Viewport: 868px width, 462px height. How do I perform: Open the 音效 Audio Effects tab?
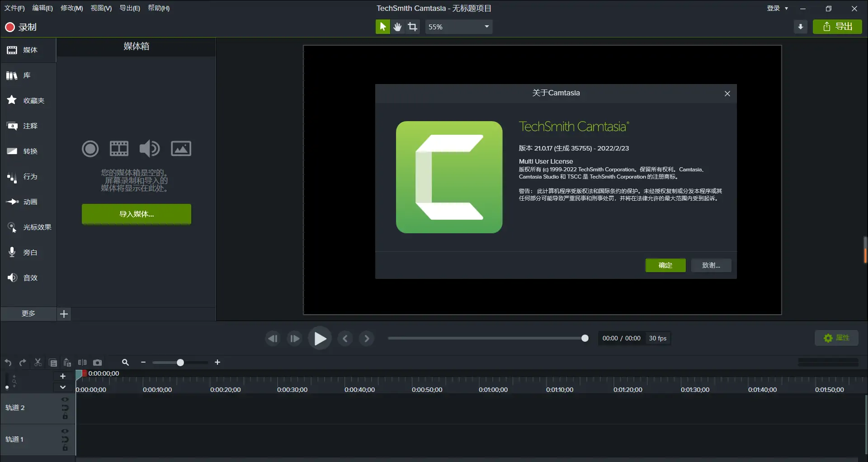click(28, 278)
